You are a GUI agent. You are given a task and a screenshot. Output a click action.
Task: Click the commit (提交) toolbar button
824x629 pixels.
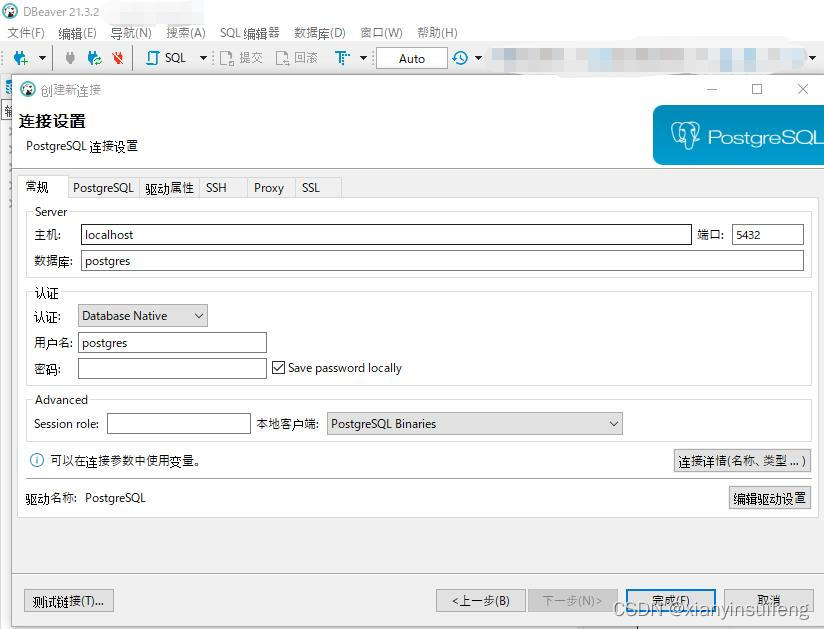(x=241, y=58)
